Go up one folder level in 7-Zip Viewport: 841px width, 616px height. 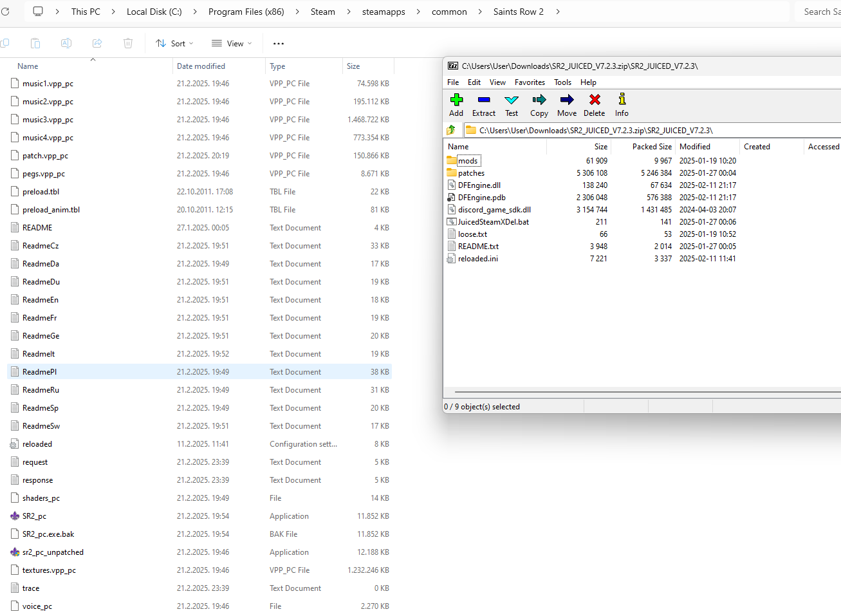click(x=451, y=130)
